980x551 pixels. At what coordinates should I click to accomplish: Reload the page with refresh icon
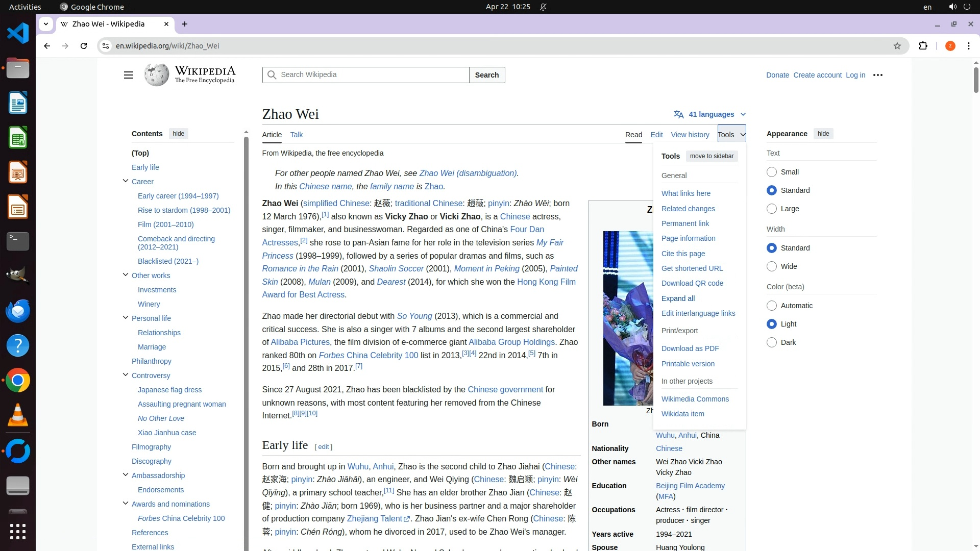84,46
